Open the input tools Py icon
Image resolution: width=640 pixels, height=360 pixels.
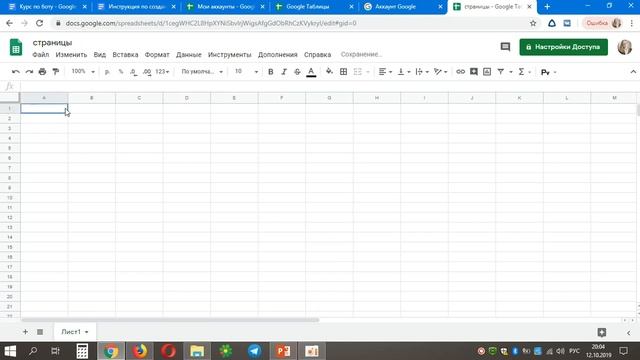(545, 72)
